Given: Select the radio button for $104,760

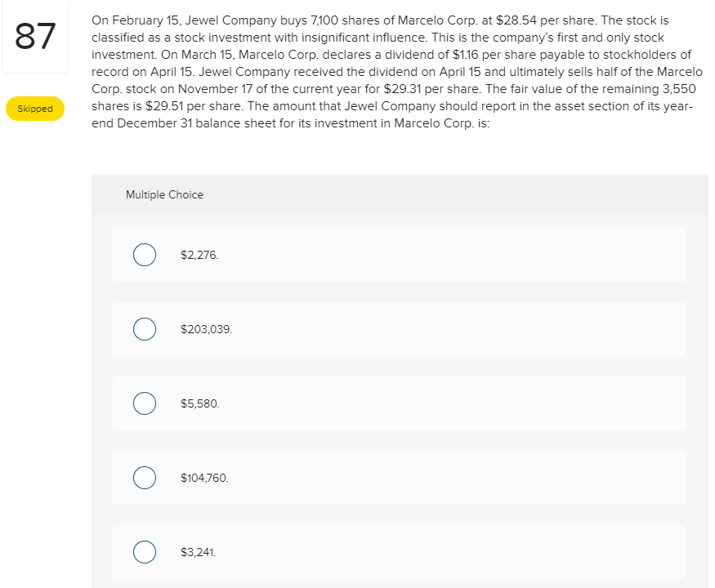Looking at the screenshot, I should tap(145, 478).
